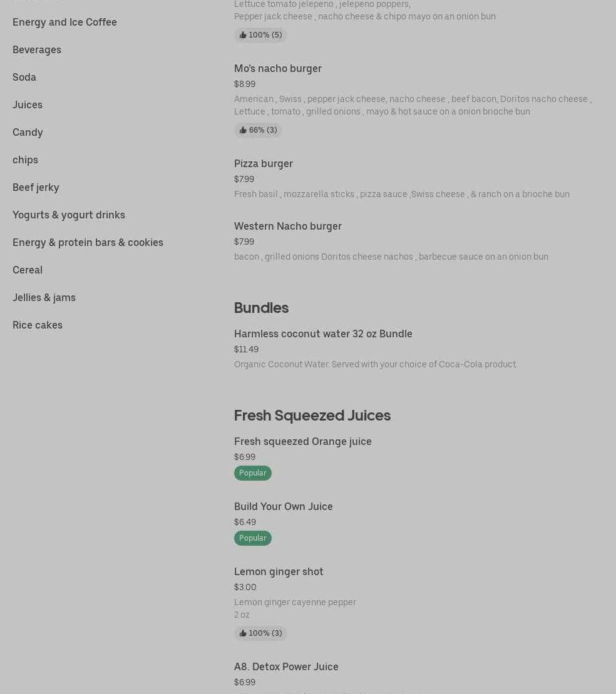Click thumbs-up rating icon under Lemon ginger shot

[243, 633]
